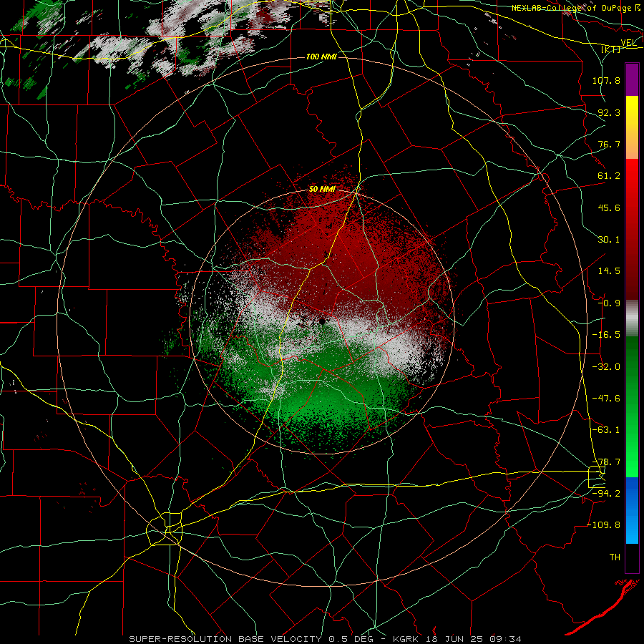
Task: Click the -63.1 velocity scale value
Action: click(x=606, y=430)
